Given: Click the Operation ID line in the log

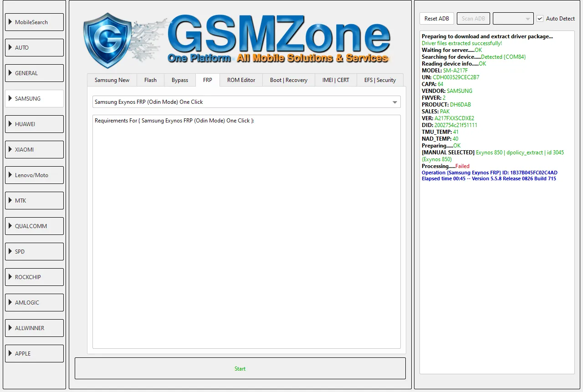Looking at the screenshot, I should (490, 173).
